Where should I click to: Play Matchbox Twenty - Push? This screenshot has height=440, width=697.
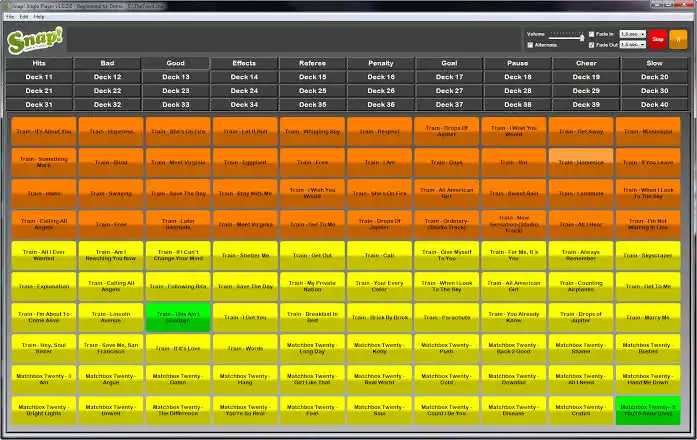[x=447, y=348]
